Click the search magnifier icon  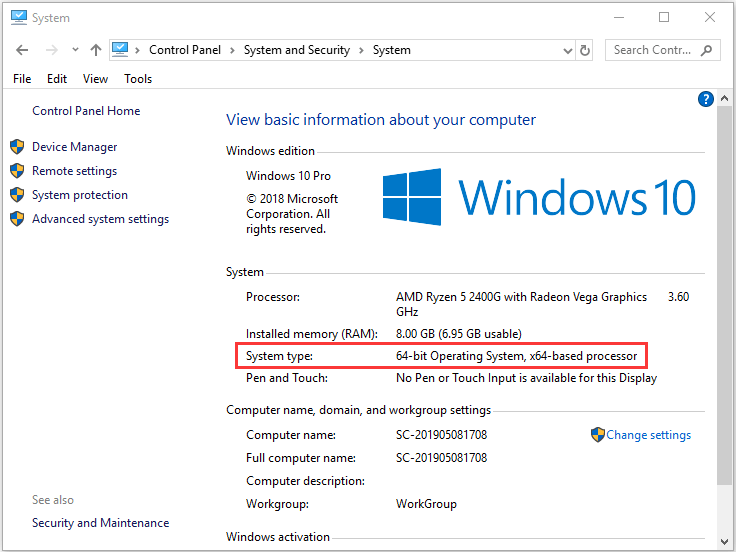[x=706, y=50]
